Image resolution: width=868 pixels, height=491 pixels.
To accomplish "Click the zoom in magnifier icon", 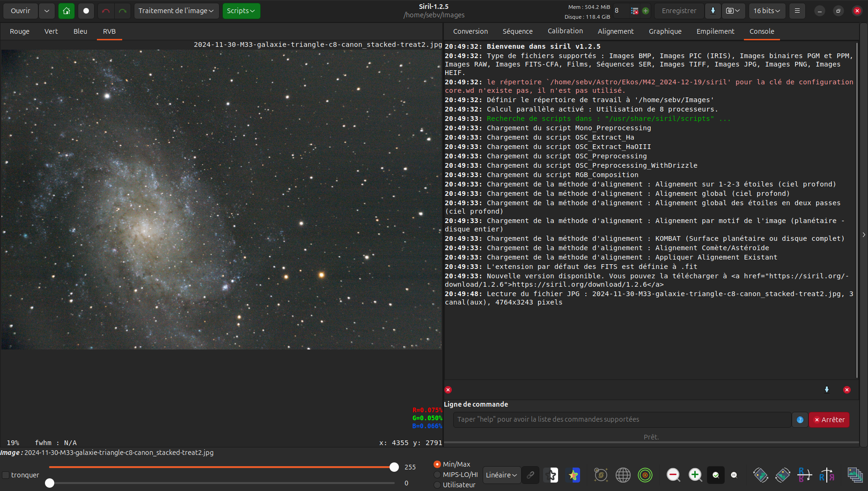I will tap(695, 475).
